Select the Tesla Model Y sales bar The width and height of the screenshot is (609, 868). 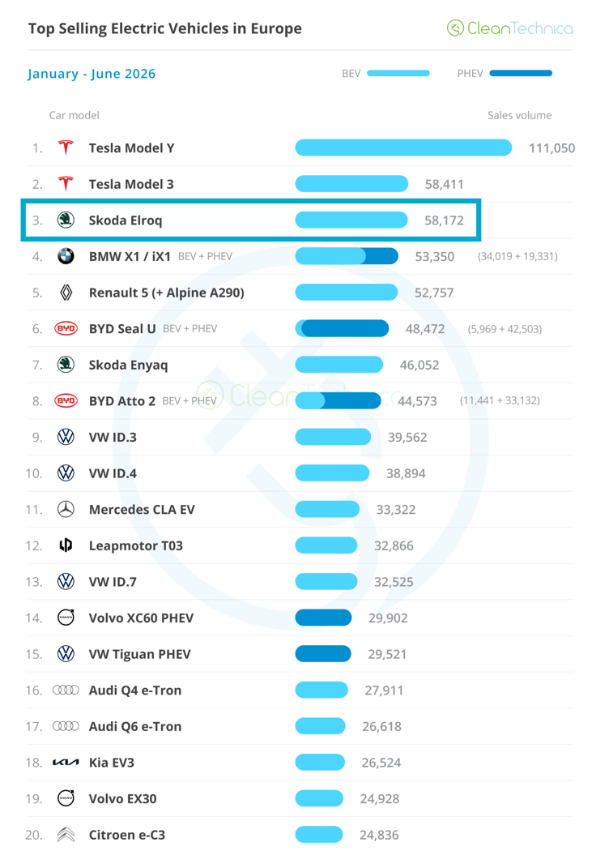[403, 148]
